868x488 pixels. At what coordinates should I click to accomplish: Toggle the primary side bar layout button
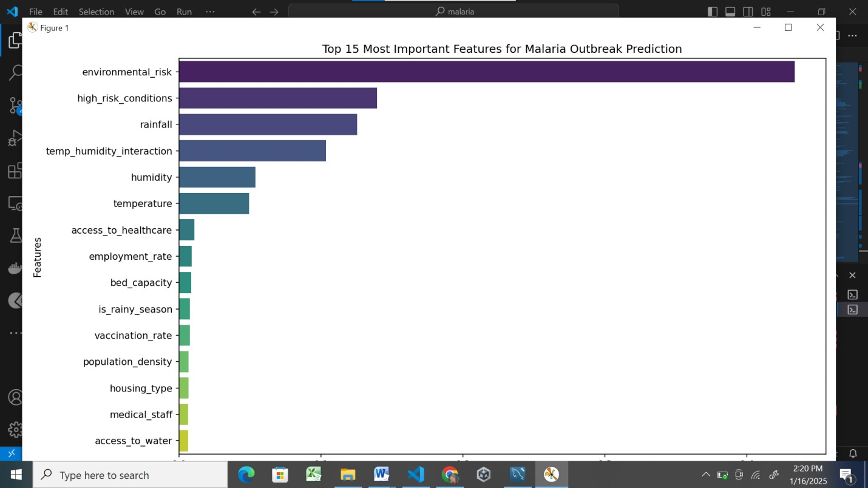coord(713,12)
